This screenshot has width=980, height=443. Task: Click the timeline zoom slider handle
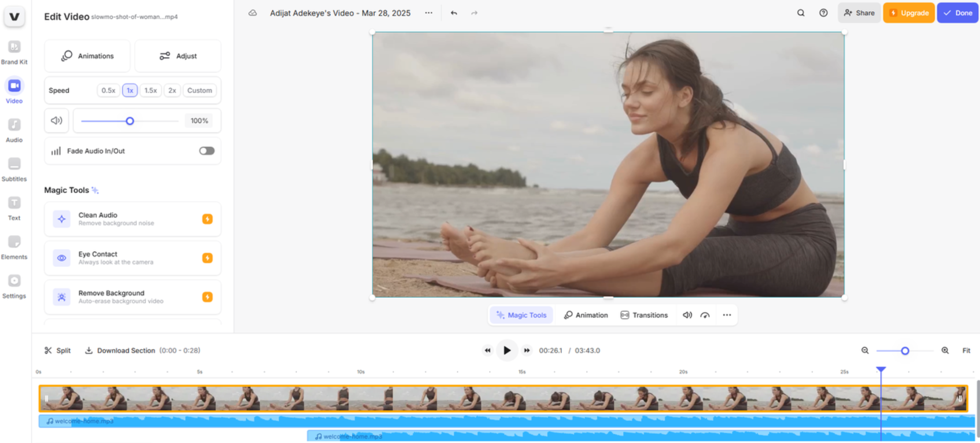point(905,351)
